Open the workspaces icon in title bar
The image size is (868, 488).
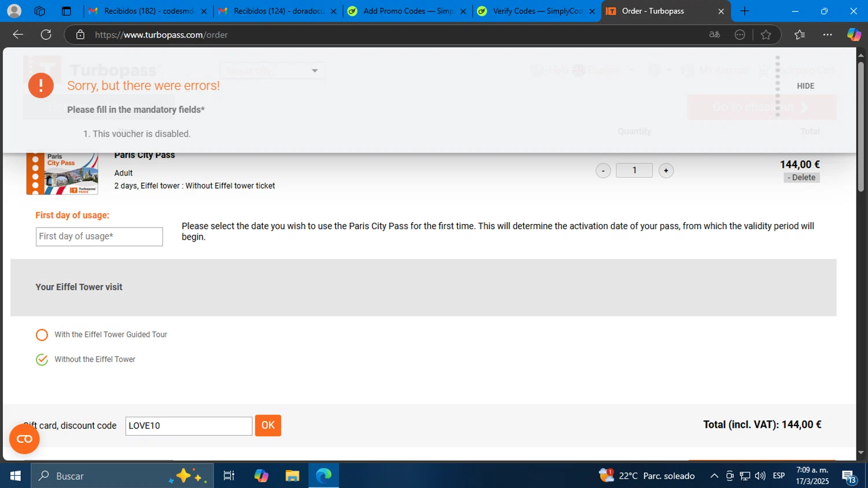pos(39,11)
